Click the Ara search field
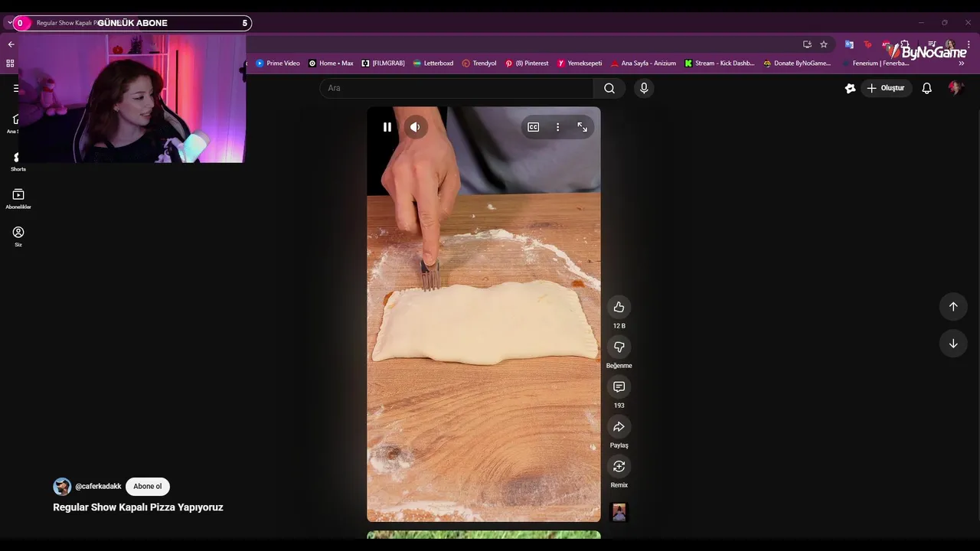The width and height of the screenshot is (980, 551). point(456,88)
